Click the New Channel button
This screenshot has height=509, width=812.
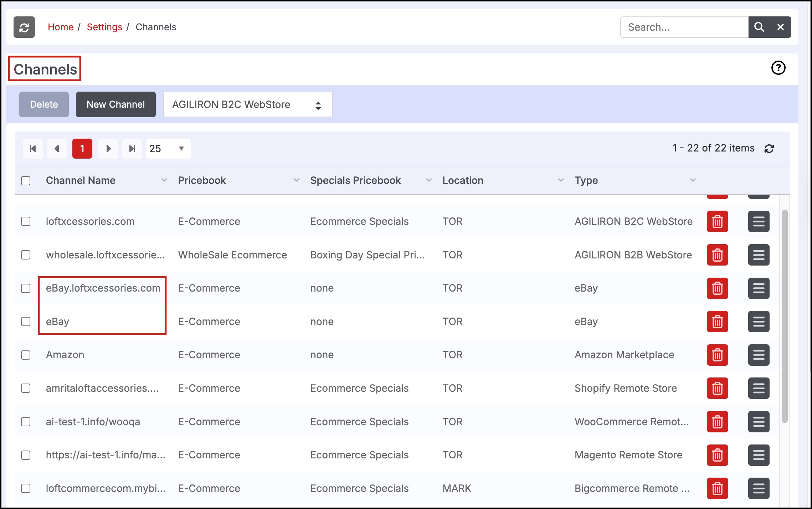pos(115,104)
